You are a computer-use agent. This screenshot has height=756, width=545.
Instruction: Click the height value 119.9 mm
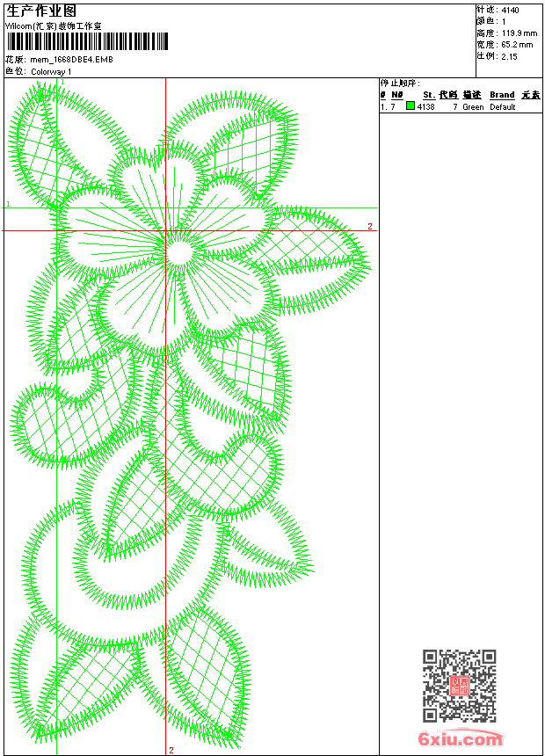click(517, 33)
